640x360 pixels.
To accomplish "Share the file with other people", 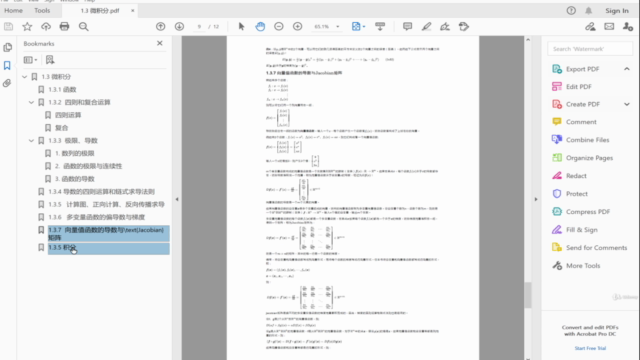I will [x=628, y=27].
